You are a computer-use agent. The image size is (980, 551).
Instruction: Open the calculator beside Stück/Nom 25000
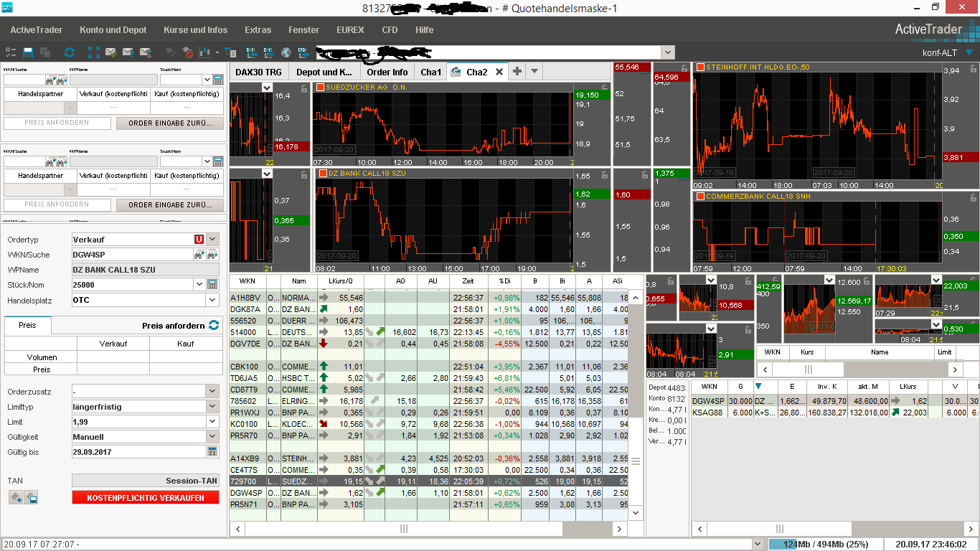212,284
